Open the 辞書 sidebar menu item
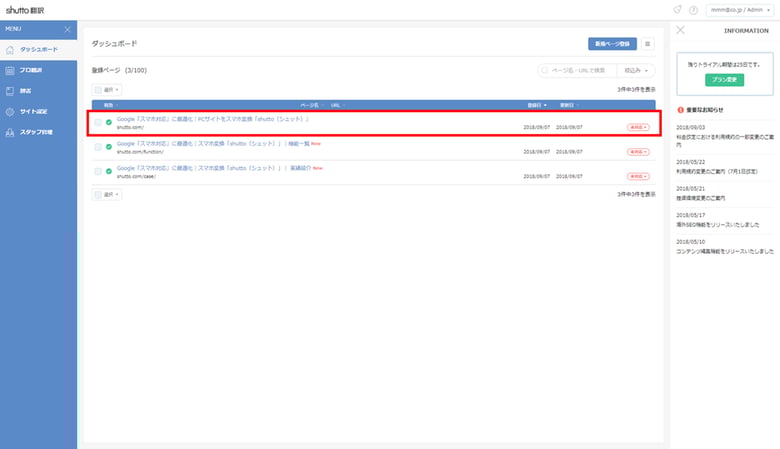The image size is (780, 449). (38, 91)
